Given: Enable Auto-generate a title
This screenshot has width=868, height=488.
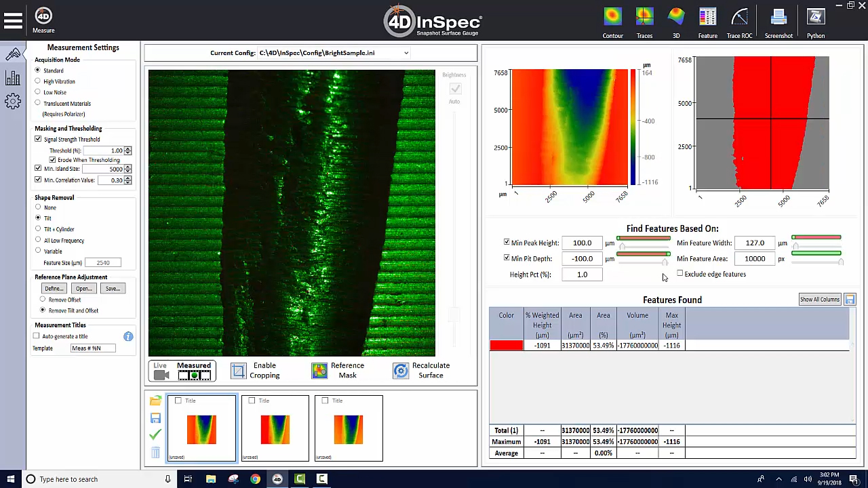Looking at the screenshot, I should pyautogui.click(x=37, y=336).
